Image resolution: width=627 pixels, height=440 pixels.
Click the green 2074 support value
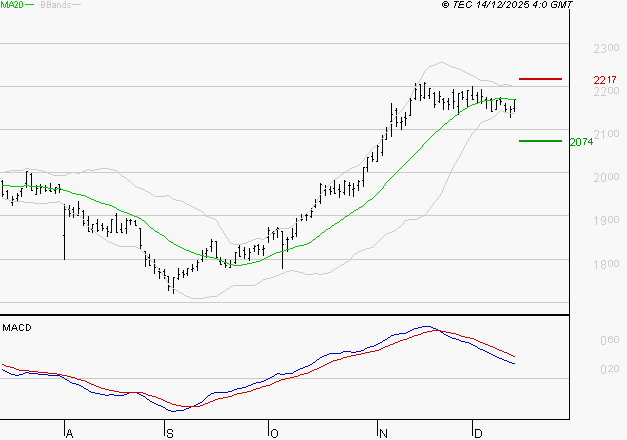point(581,142)
